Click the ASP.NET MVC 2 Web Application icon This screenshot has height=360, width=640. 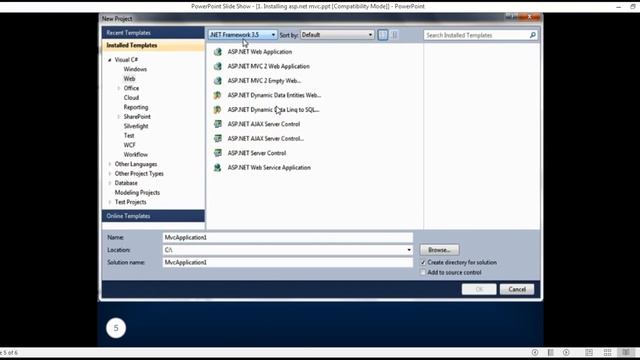click(x=218, y=66)
